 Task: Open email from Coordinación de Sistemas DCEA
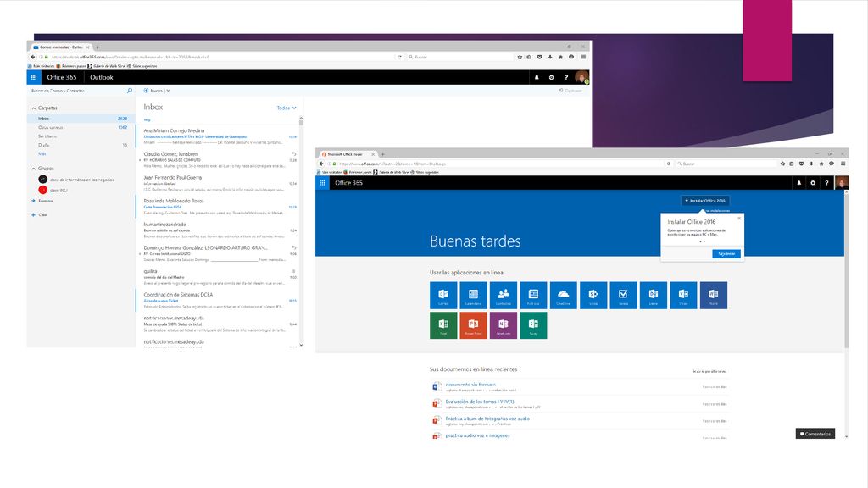click(217, 301)
